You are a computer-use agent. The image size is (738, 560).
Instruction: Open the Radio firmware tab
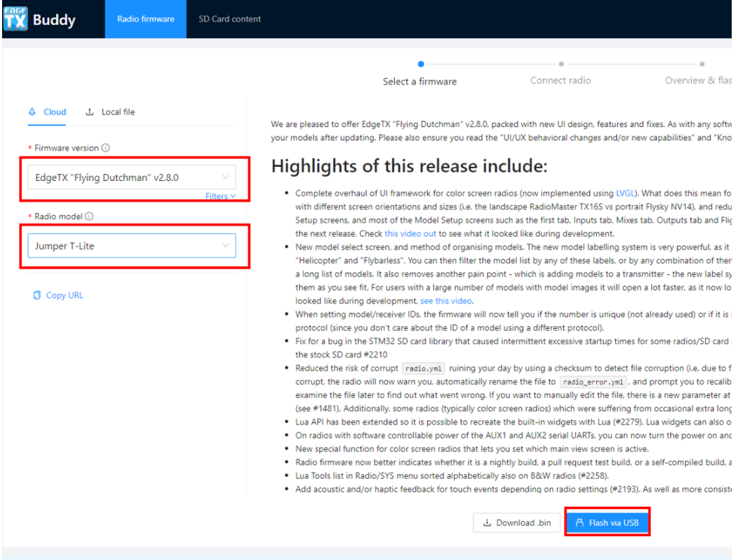145,19
